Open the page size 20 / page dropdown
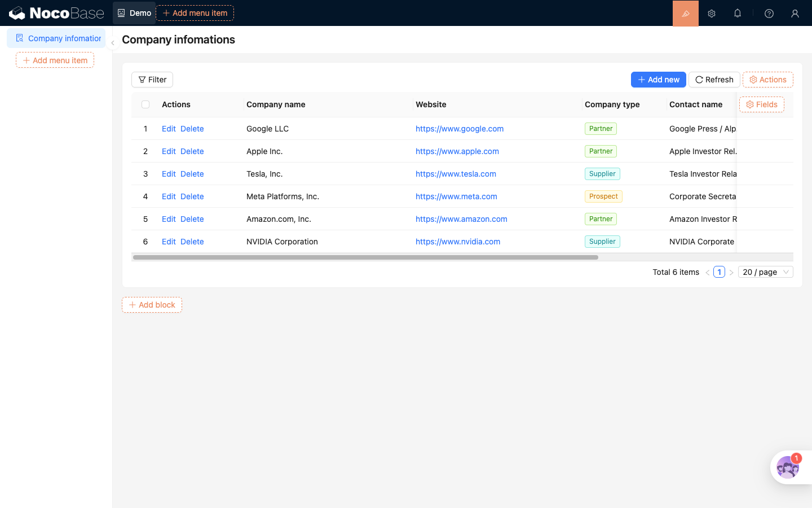Image resolution: width=812 pixels, height=508 pixels. (766, 272)
